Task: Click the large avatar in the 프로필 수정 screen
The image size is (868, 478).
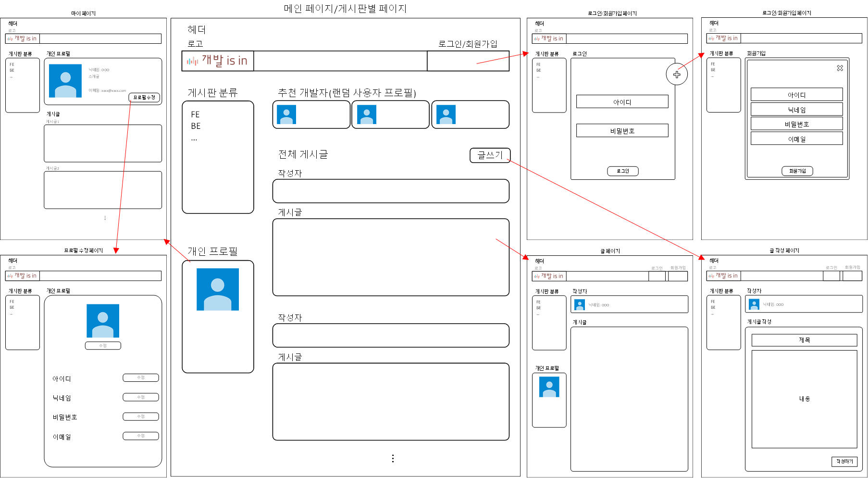Action: pos(103,321)
